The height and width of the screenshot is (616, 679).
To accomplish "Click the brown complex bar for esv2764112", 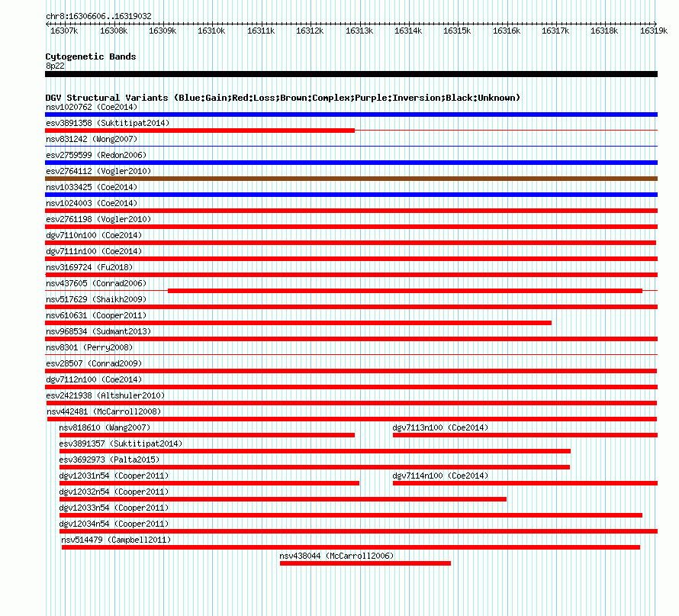I will 351,179.
